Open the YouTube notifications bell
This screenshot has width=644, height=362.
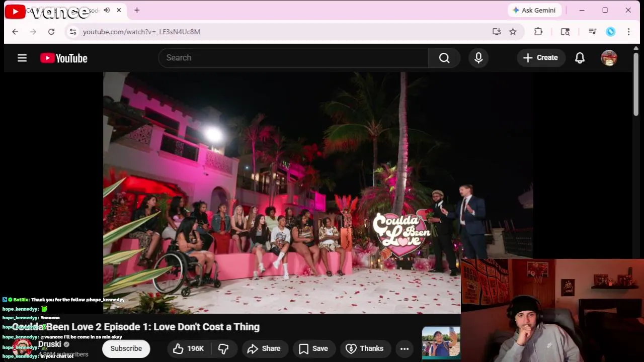pyautogui.click(x=580, y=58)
